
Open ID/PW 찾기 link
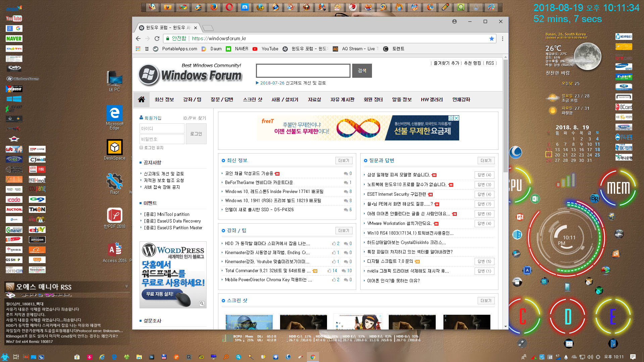tap(195, 118)
